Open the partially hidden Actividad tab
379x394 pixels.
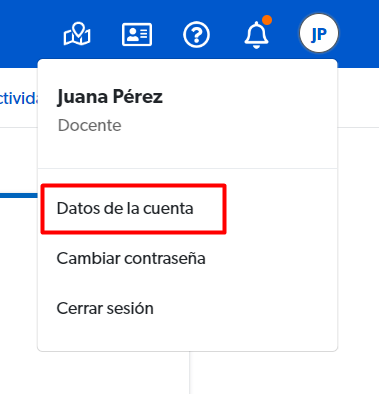point(19,99)
